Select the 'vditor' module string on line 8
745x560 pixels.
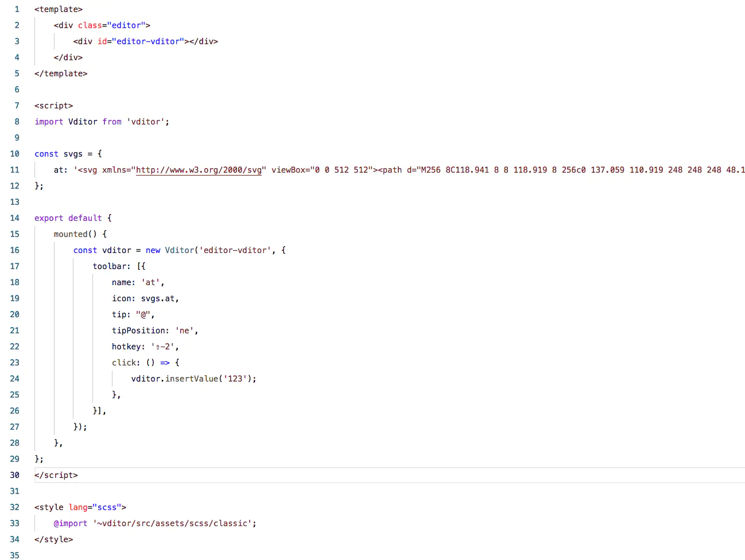click(146, 122)
